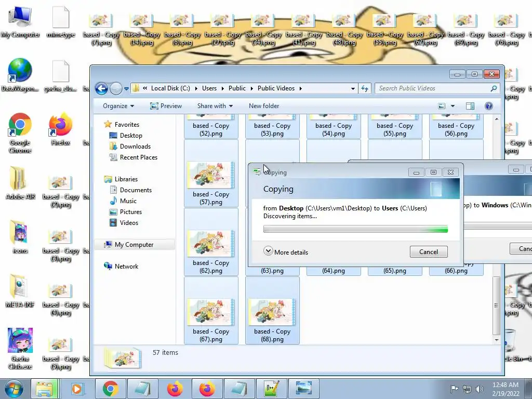Open DataWagon desktop shortcut

20,75
